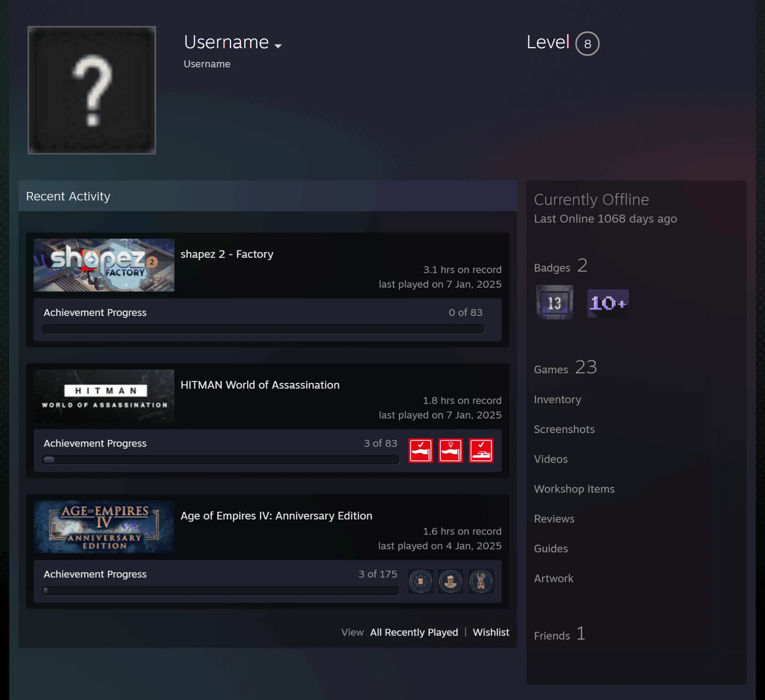Viewport: 765px width, 700px height.
Task: Open Inventory in the sidebar
Action: coord(557,399)
